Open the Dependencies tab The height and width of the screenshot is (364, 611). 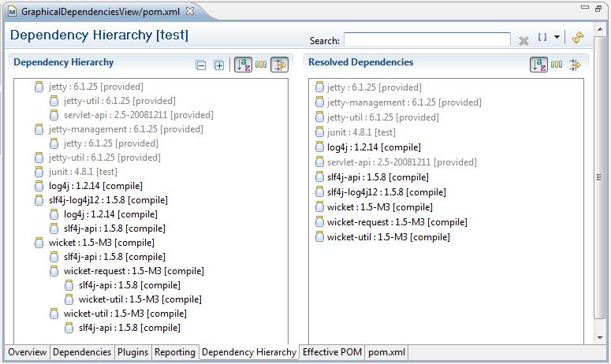82,353
